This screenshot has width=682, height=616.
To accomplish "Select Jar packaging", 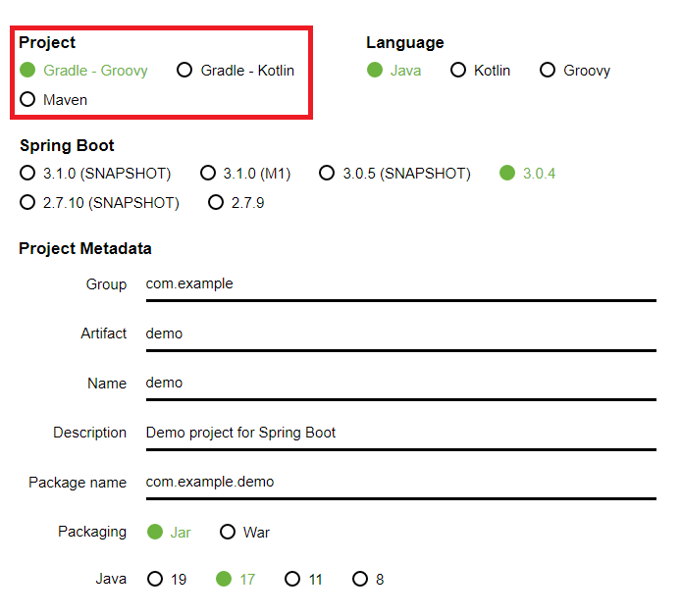I will point(169,532).
